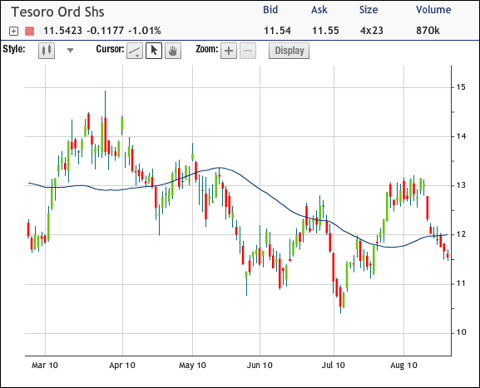Click the Volume column header
This screenshot has height=388, width=480.
(x=433, y=10)
